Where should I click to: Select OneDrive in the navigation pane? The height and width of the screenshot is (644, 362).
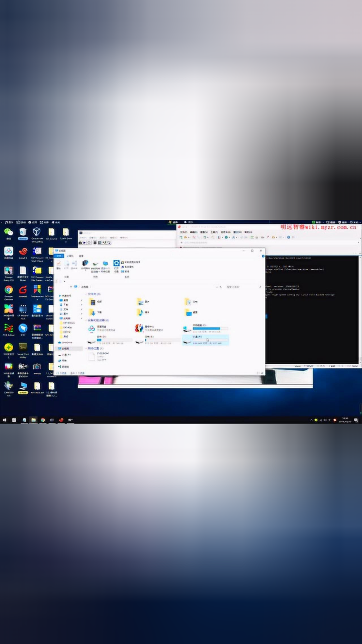(x=67, y=342)
